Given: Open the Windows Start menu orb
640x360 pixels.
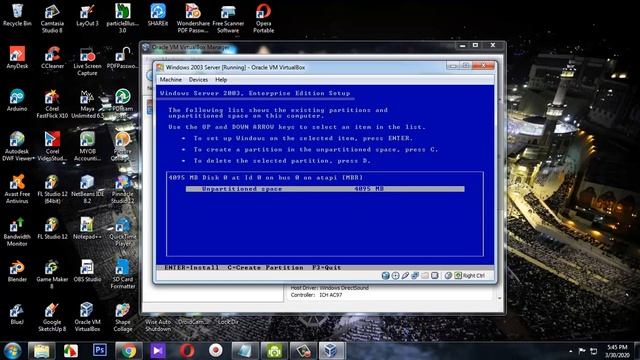Looking at the screenshot, I should coord(13,351).
